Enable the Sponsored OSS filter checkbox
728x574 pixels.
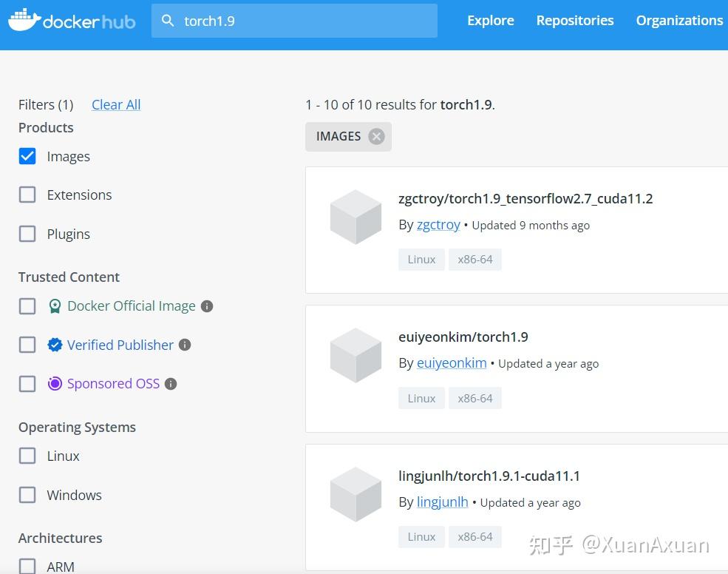point(27,384)
